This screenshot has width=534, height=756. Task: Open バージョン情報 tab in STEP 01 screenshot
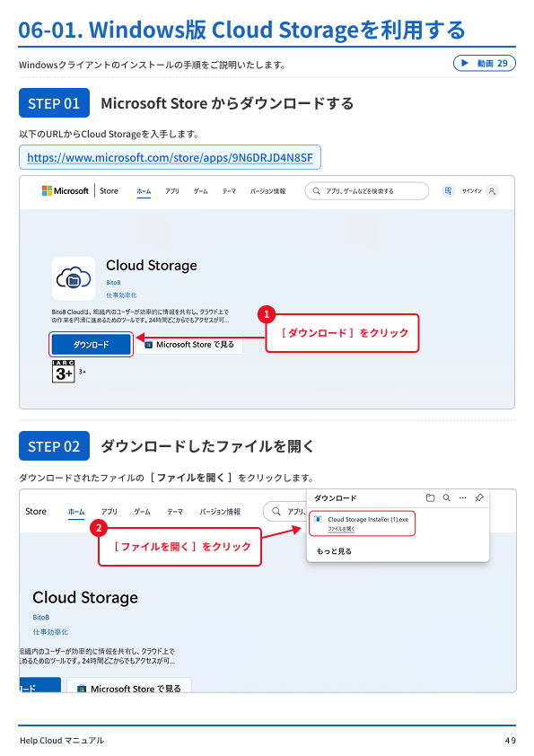point(268,191)
